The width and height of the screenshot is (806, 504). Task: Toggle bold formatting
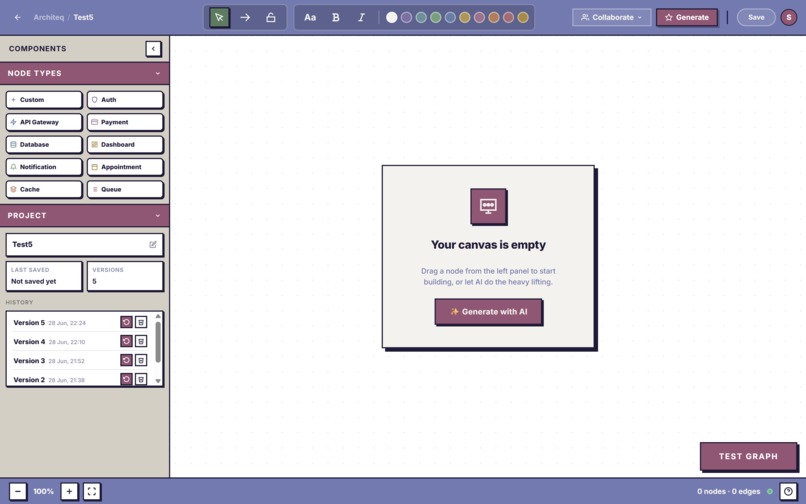336,17
